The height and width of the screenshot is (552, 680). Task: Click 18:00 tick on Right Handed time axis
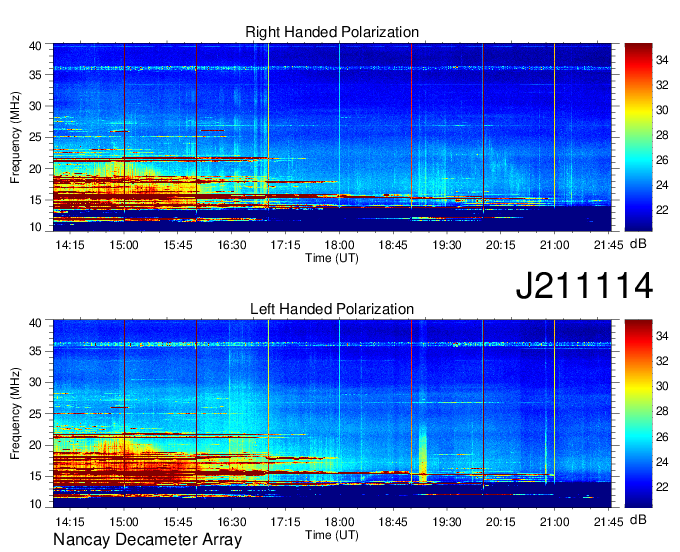coord(339,245)
